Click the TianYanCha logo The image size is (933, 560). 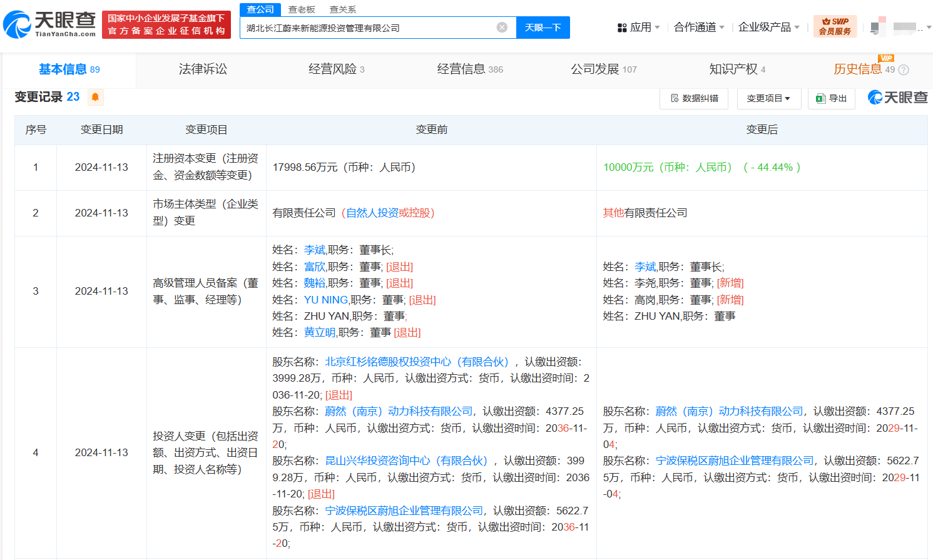tap(49, 24)
